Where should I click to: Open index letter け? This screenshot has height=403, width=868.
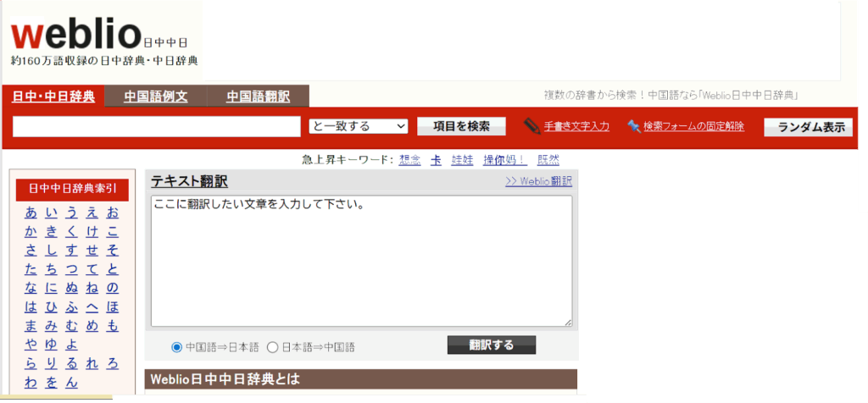(x=92, y=232)
